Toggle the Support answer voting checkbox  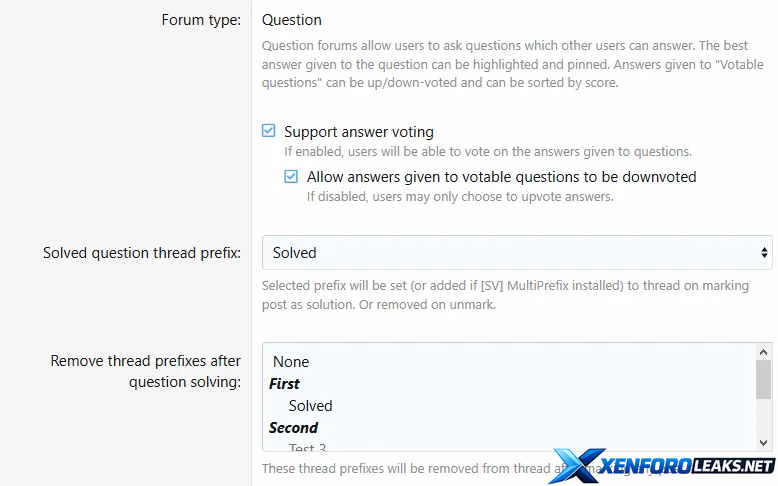point(268,131)
